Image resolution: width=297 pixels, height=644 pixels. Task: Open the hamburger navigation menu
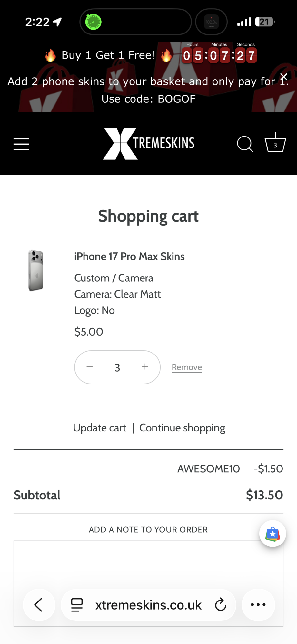(21, 144)
